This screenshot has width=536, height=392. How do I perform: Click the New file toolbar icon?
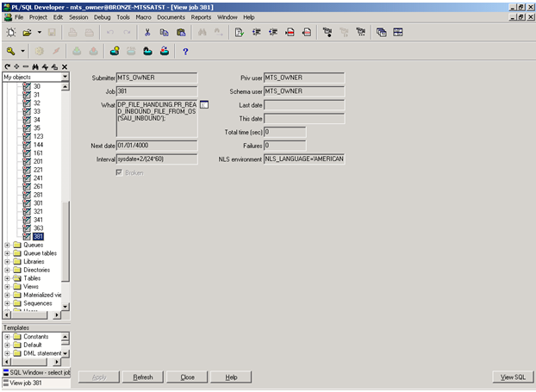coord(11,33)
